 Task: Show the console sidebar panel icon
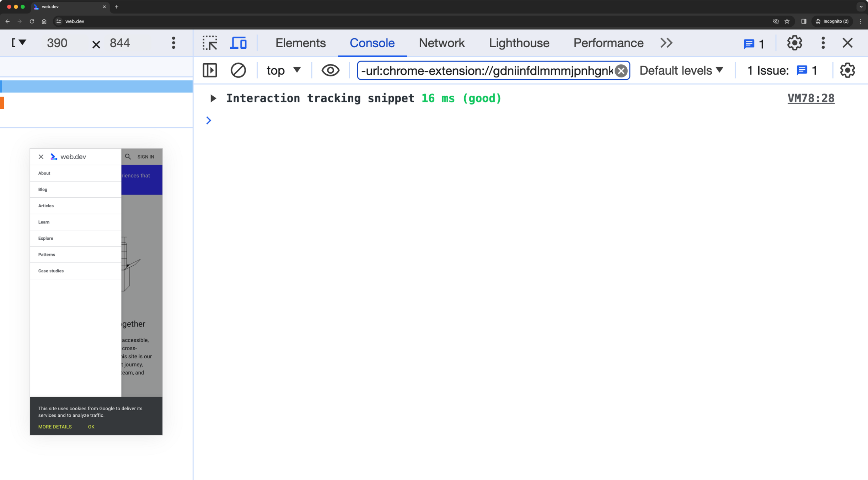click(x=210, y=70)
